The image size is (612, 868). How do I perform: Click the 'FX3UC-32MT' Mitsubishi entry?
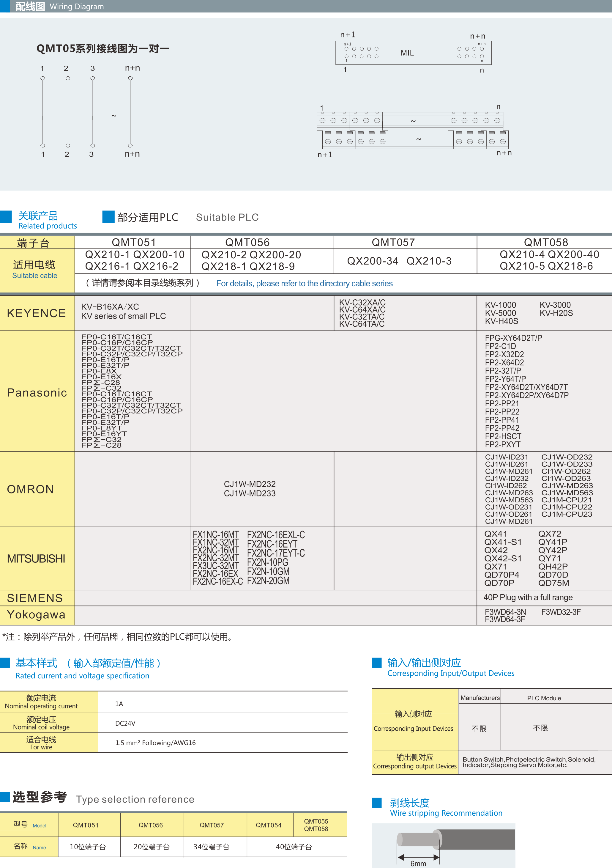216,566
